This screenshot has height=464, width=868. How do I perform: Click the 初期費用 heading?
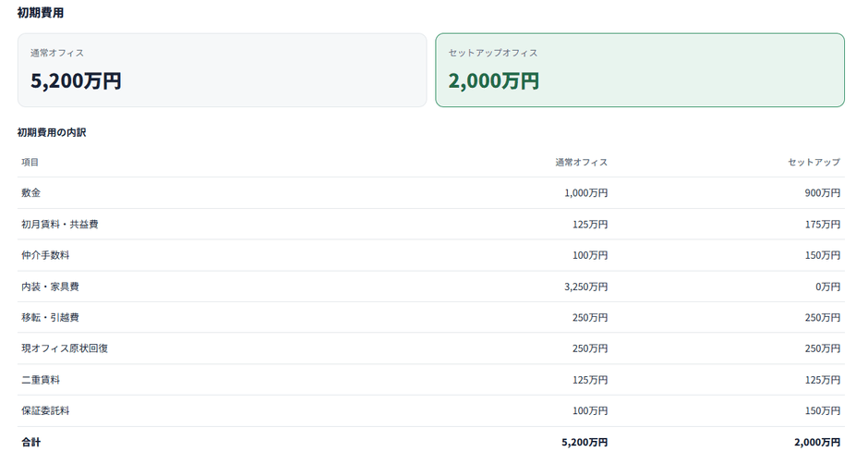click(x=41, y=12)
